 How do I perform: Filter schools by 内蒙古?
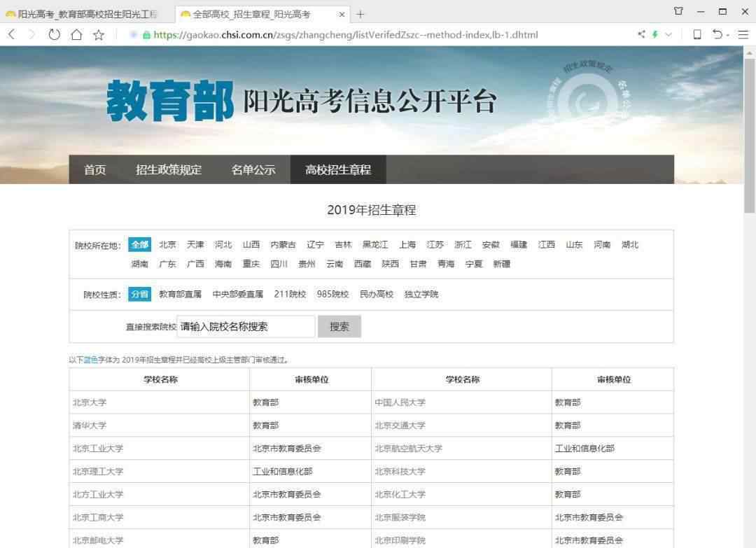(x=283, y=244)
